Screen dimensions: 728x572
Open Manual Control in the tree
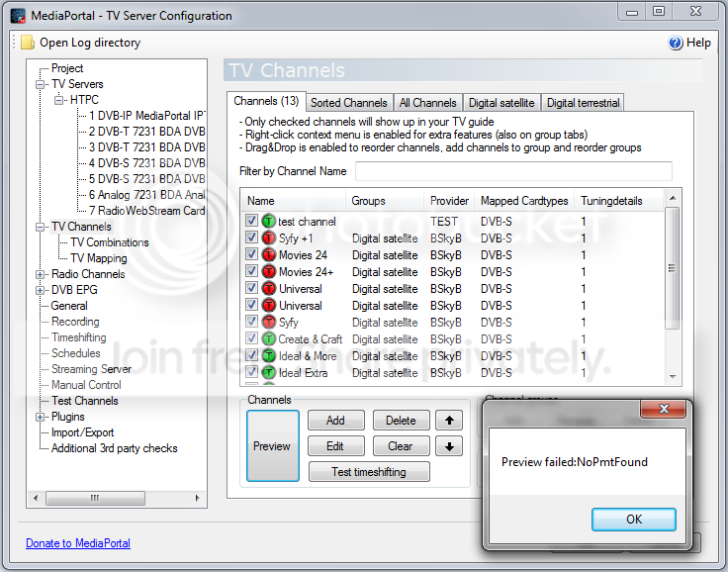coord(86,385)
